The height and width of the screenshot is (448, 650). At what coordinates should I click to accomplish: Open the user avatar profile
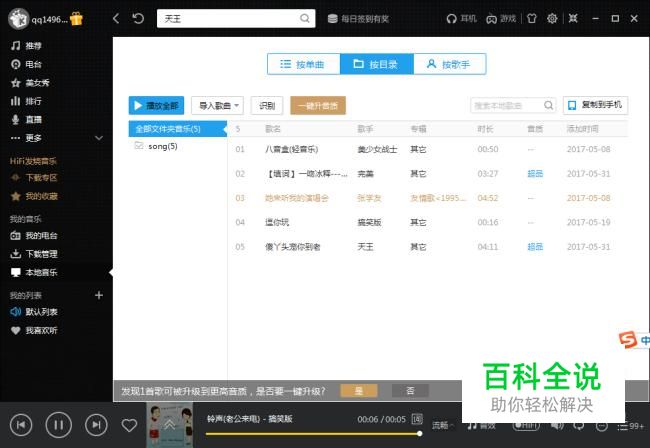[18, 19]
